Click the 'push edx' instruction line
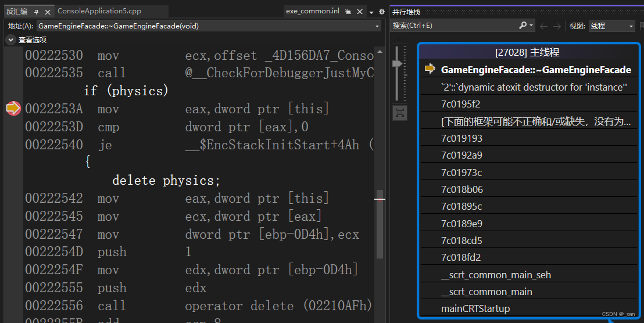The width and height of the screenshot is (644, 323). coord(116,288)
